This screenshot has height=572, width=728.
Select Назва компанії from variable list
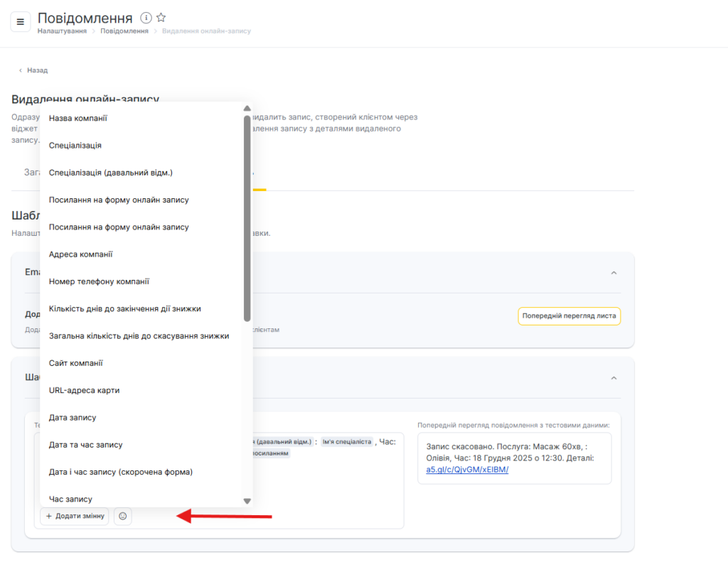[x=78, y=119]
